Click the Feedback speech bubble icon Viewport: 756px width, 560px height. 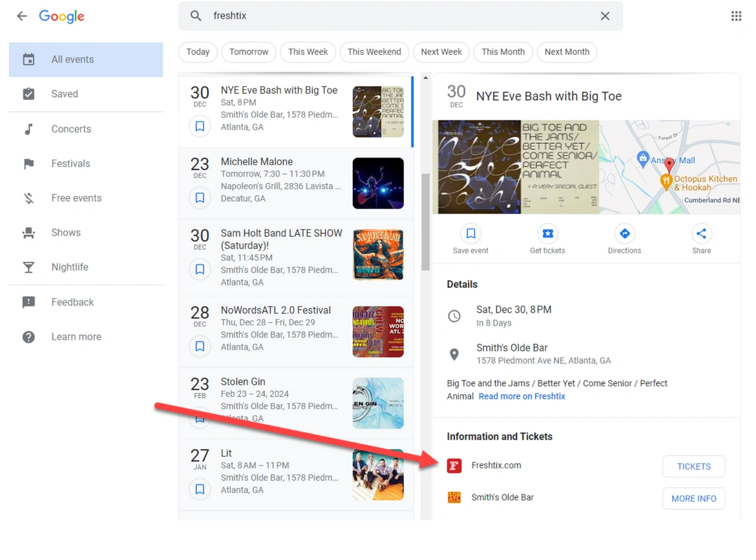point(28,302)
